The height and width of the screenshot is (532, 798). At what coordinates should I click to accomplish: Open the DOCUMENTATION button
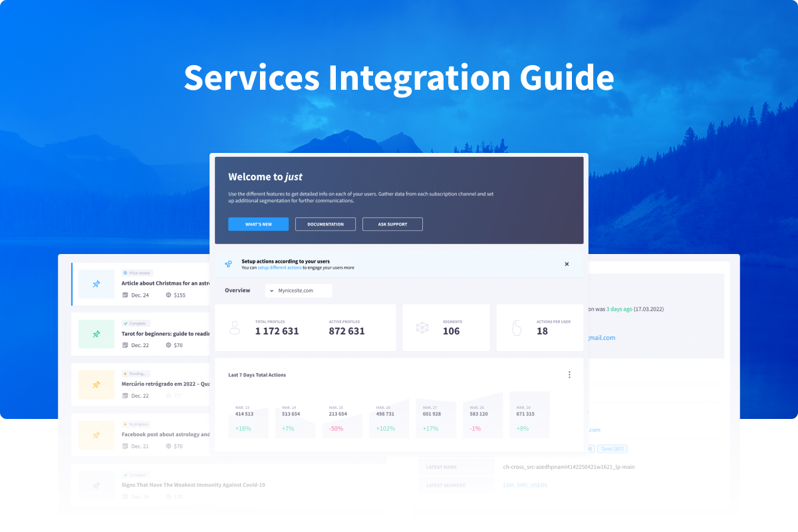click(x=325, y=224)
